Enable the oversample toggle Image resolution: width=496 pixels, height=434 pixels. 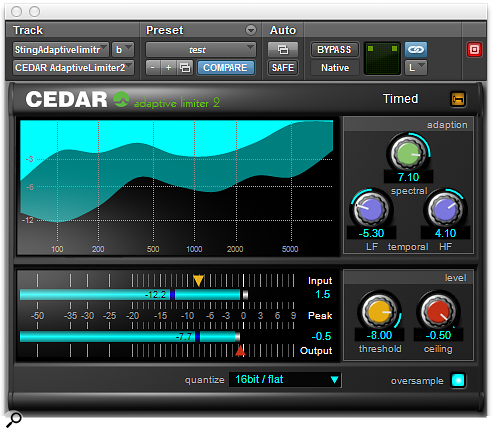[x=458, y=380]
